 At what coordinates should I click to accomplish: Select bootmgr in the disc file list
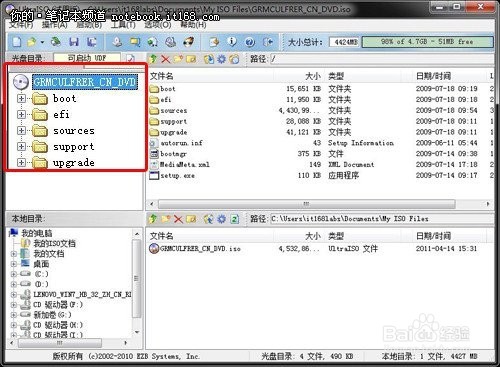point(173,154)
